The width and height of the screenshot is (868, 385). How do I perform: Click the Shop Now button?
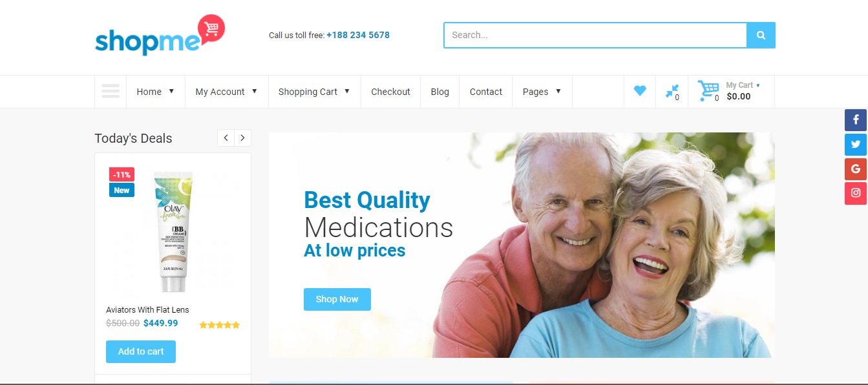(337, 299)
